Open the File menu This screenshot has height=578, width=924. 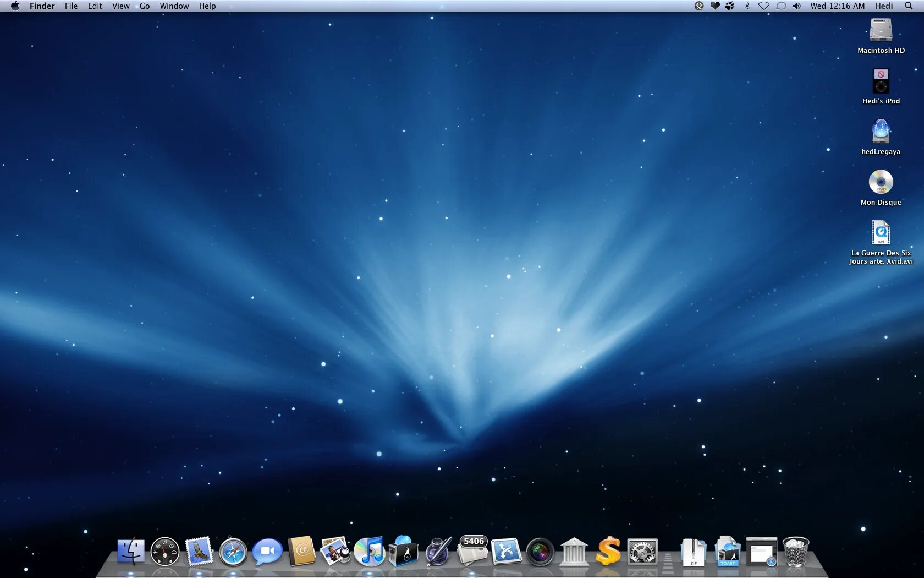click(x=71, y=6)
